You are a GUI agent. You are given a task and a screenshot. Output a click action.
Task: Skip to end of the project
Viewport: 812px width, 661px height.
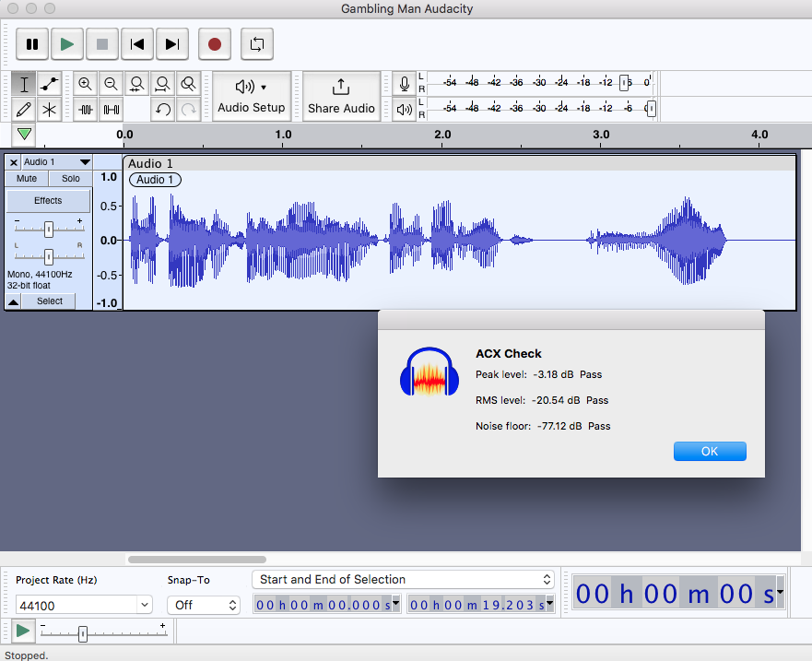172,44
